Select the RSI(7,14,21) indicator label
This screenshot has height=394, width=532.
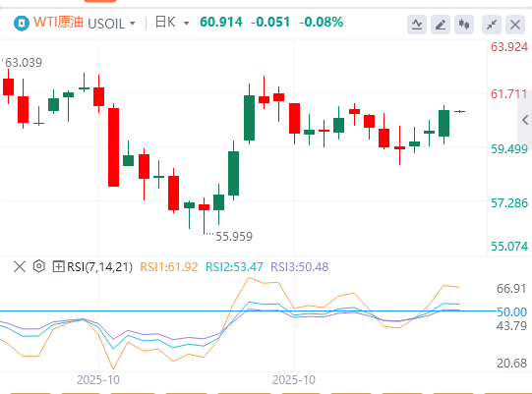click(99, 267)
